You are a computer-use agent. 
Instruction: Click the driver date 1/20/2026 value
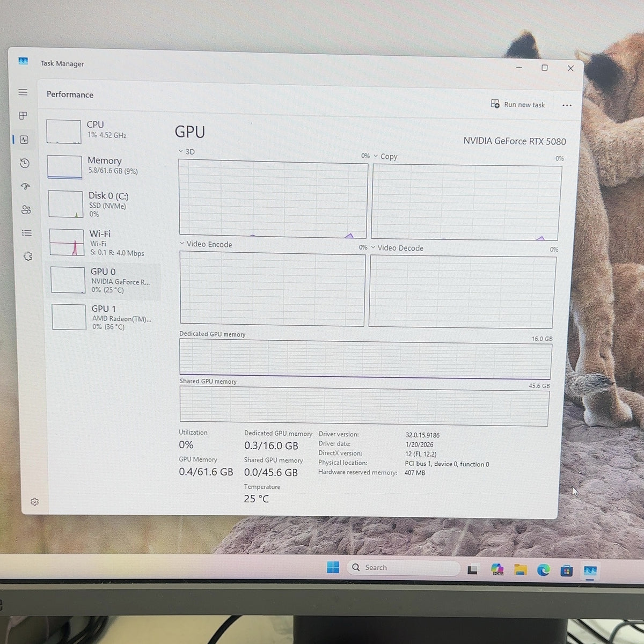(x=419, y=444)
